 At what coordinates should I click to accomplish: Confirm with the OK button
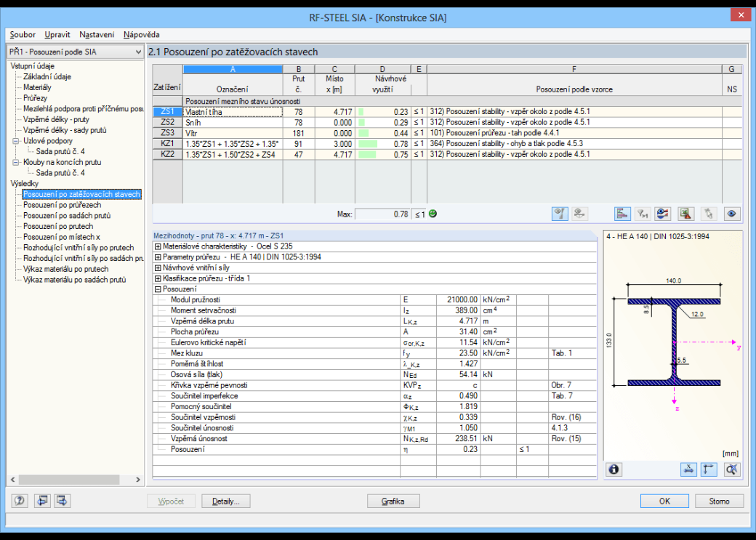(x=664, y=501)
